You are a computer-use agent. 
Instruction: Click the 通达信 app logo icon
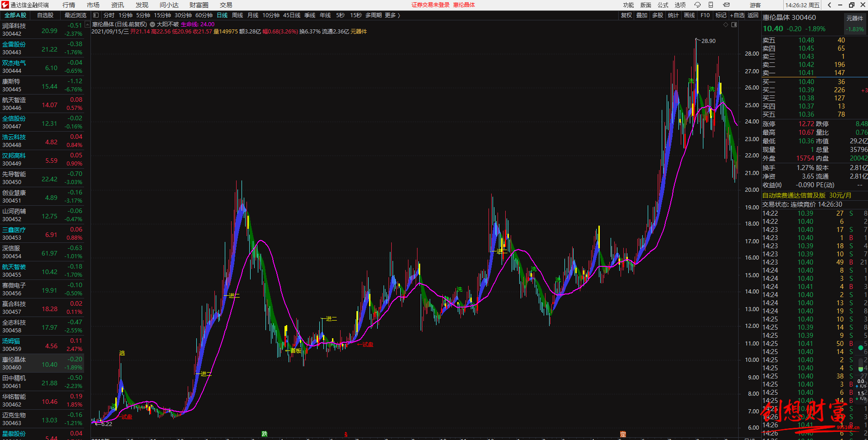pos(5,5)
